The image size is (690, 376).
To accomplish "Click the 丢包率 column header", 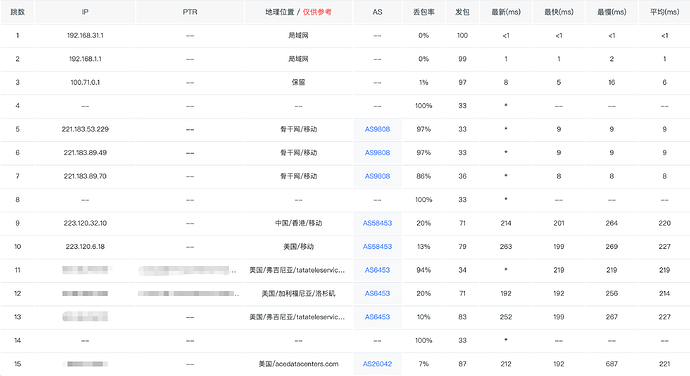I will (423, 12).
